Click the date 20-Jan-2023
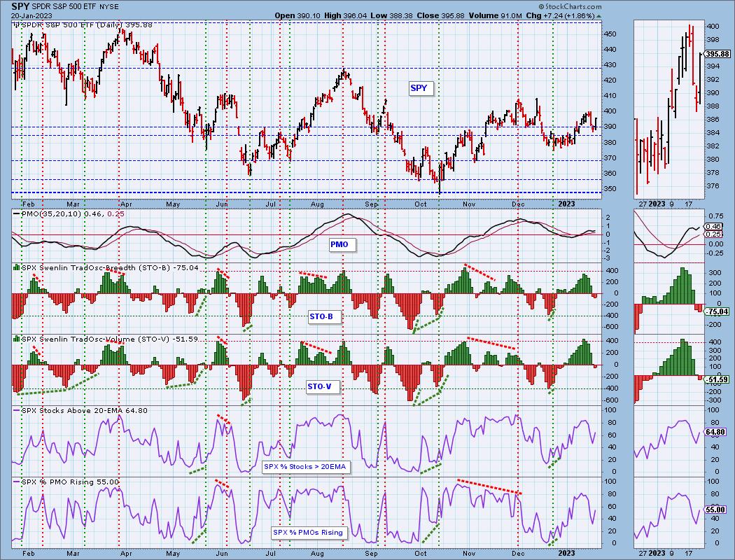The height and width of the screenshot is (560, 735). point(32,15)
